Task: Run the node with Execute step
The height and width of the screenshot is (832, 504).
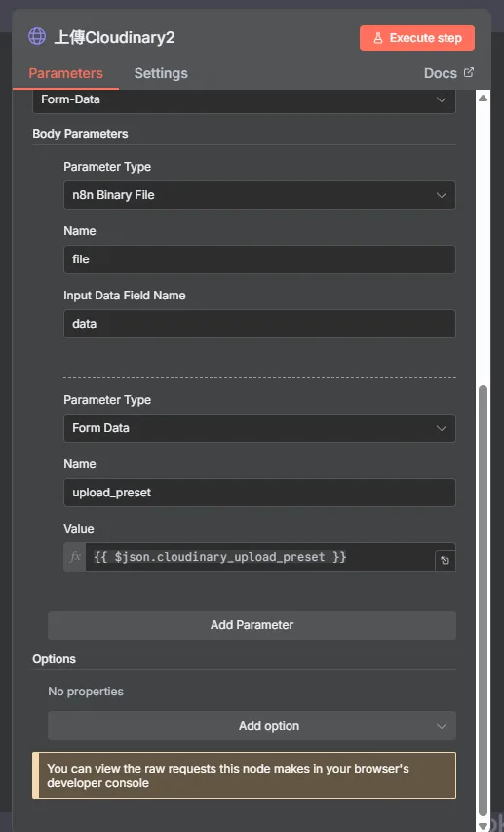Action: click(417, 38)
